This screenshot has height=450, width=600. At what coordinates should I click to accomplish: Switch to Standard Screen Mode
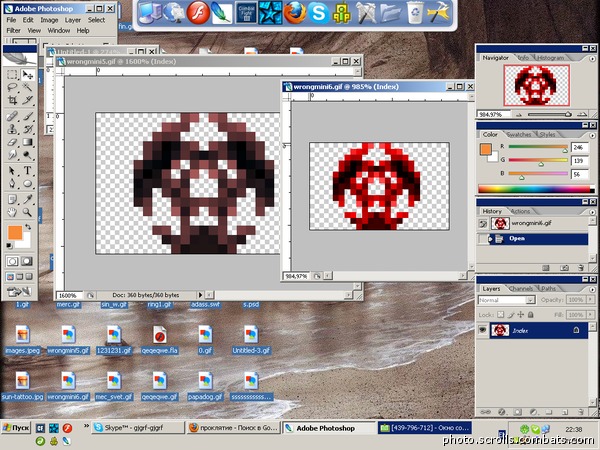(10, 277)
